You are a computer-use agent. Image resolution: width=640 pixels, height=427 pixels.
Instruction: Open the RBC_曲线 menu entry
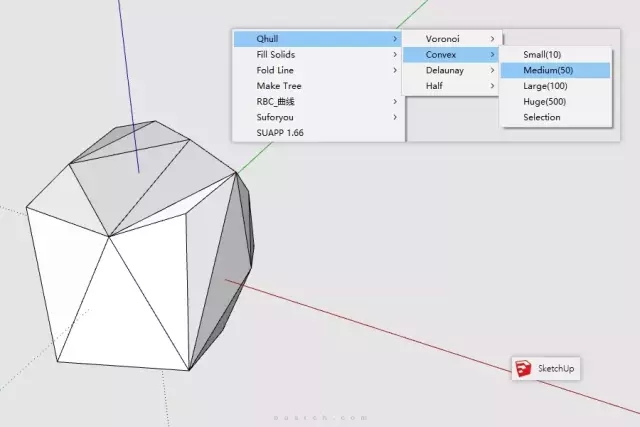click(x=278, y=102)
